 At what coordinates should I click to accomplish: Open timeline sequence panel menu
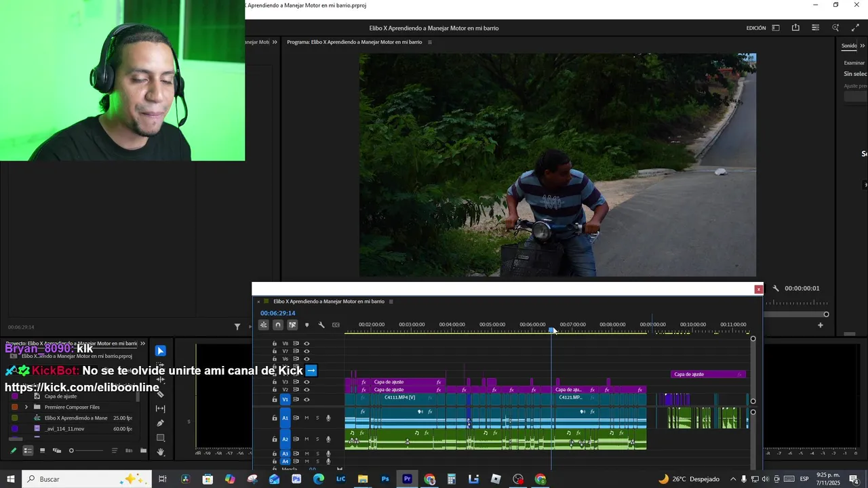click(x=391, y=302)
